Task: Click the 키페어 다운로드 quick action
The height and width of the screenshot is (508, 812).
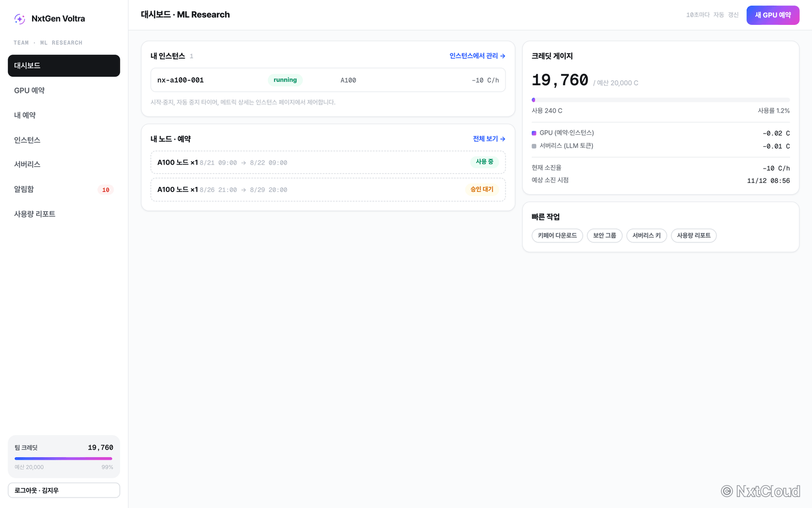Action: tap(557, 236)
